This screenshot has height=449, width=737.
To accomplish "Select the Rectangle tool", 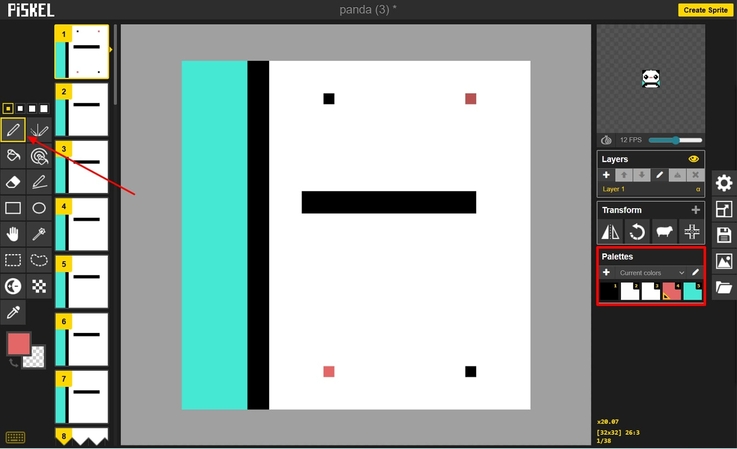I will coord(13,208).
